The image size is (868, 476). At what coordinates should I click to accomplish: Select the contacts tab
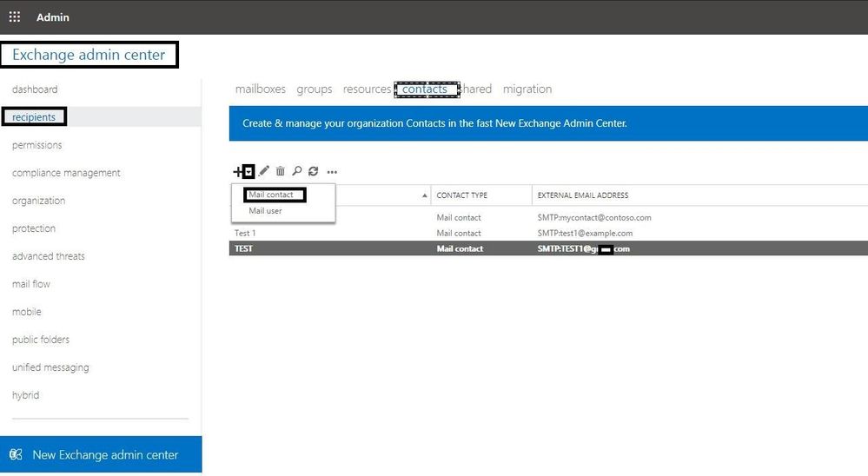click(x=427, y=89)
